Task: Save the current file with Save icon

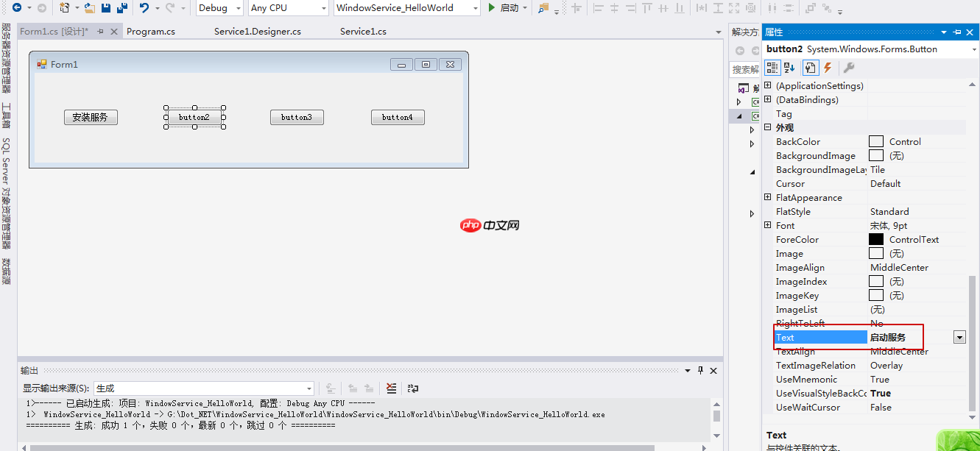Action: 106,8
